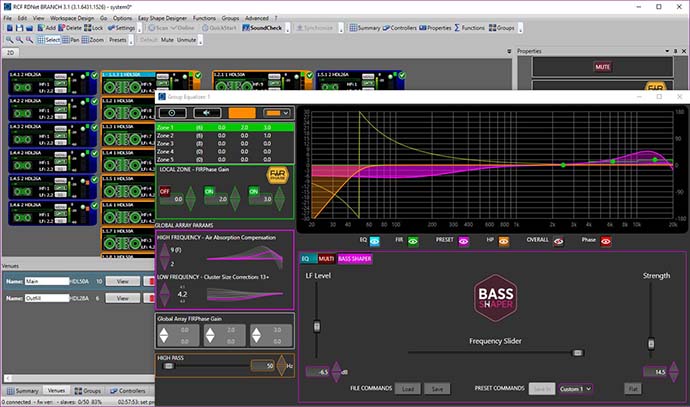Expand the orange color dropdown
Viewport: 690px width, 407px height.
coord(277,113)
